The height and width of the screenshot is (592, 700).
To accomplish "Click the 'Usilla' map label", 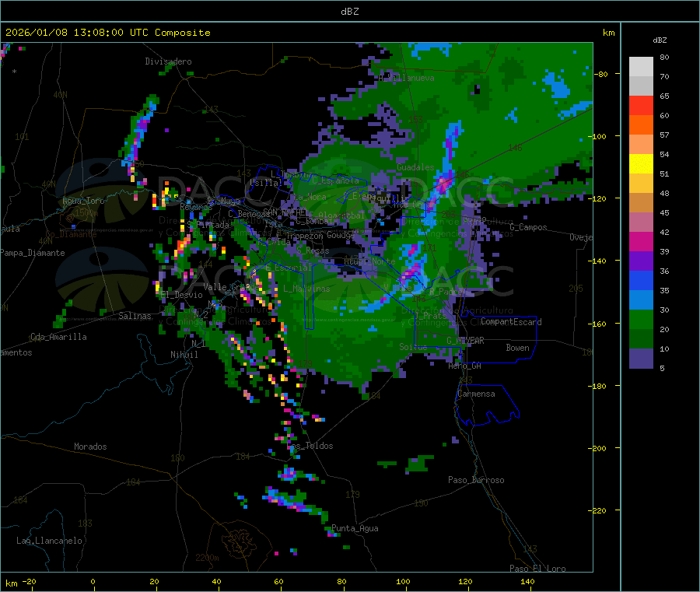I will [265, 183].
